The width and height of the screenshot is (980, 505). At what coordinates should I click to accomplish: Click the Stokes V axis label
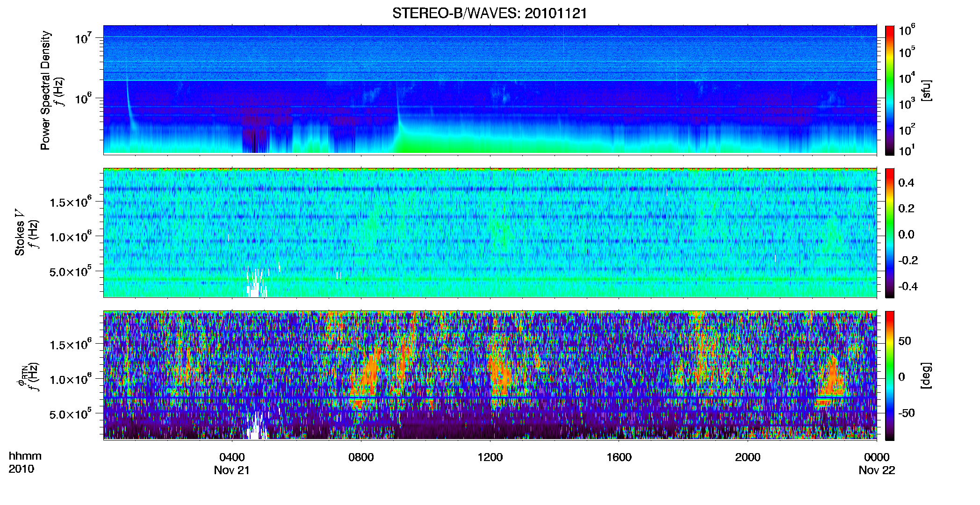[x=20, y=233]
